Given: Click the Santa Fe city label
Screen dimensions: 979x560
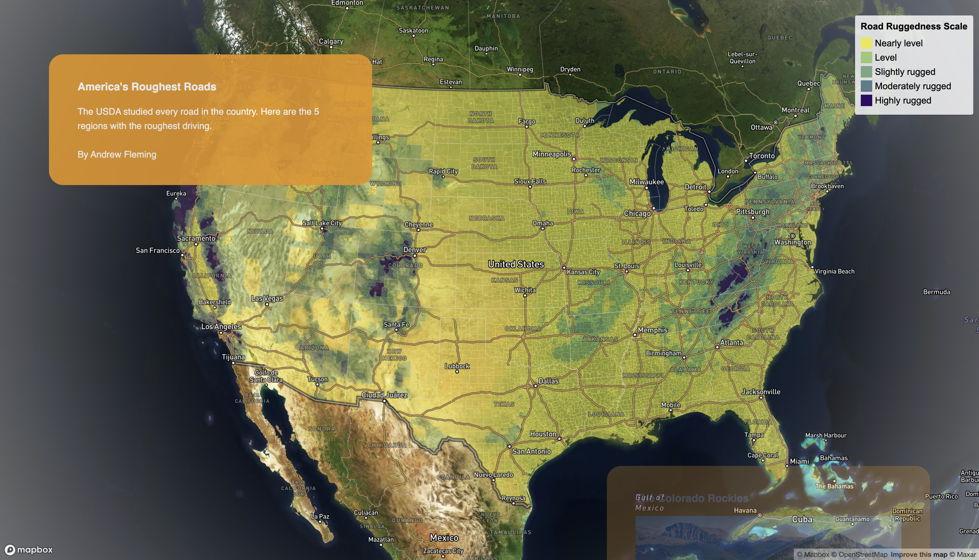Looking at the screenshot, I should (x=396, y=325).
